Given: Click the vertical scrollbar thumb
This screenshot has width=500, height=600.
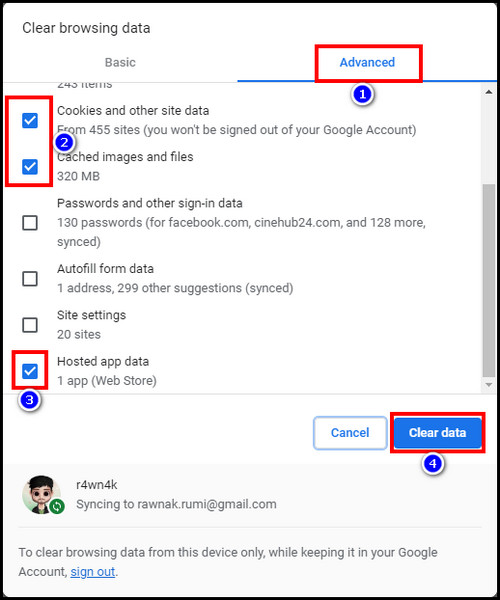Looking at the screenshot, I should [489, 280].
